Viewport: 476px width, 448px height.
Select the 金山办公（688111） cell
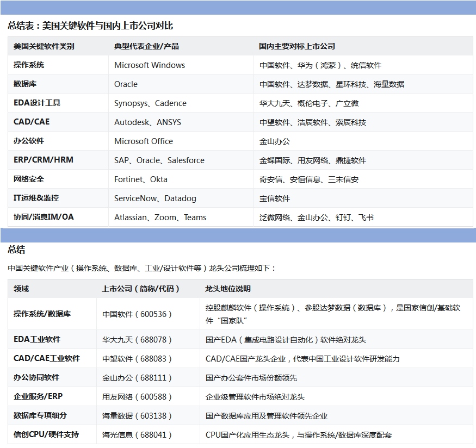(x=137, y=378)
